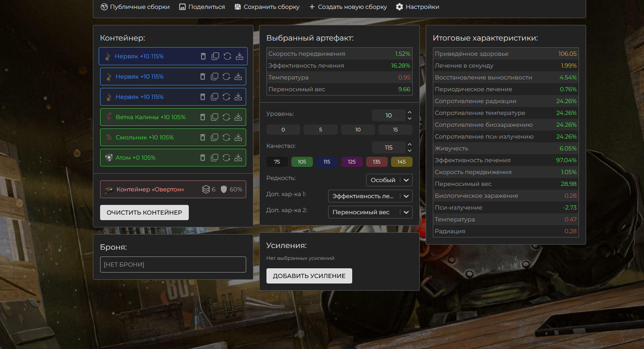Save the Ветка Калины artifact
This screenshot has height=349, width=644.
[x=238, y=117]
